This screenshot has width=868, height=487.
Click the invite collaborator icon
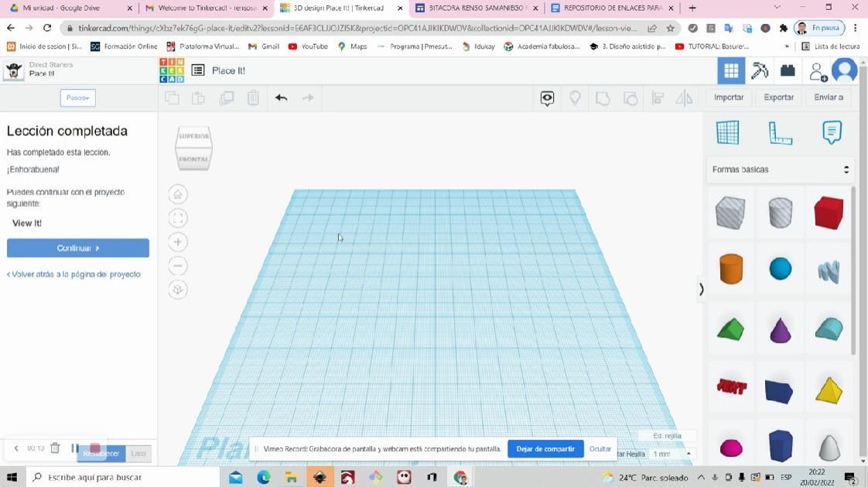pos(818,72)
